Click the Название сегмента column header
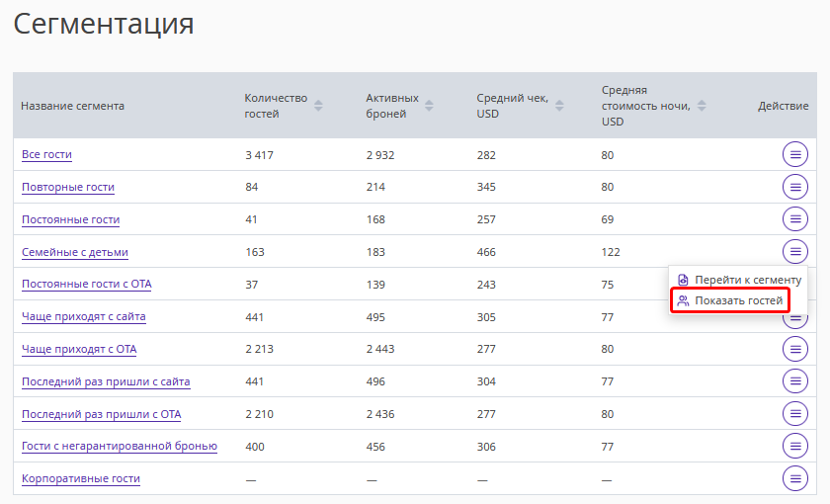 (x=72, y=106)
